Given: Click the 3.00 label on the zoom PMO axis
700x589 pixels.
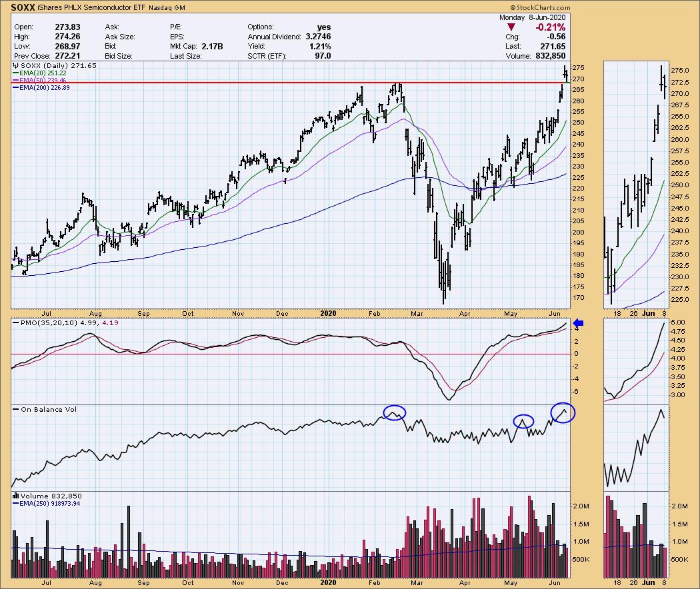Looking at the screenshot, I should [678, 395].
